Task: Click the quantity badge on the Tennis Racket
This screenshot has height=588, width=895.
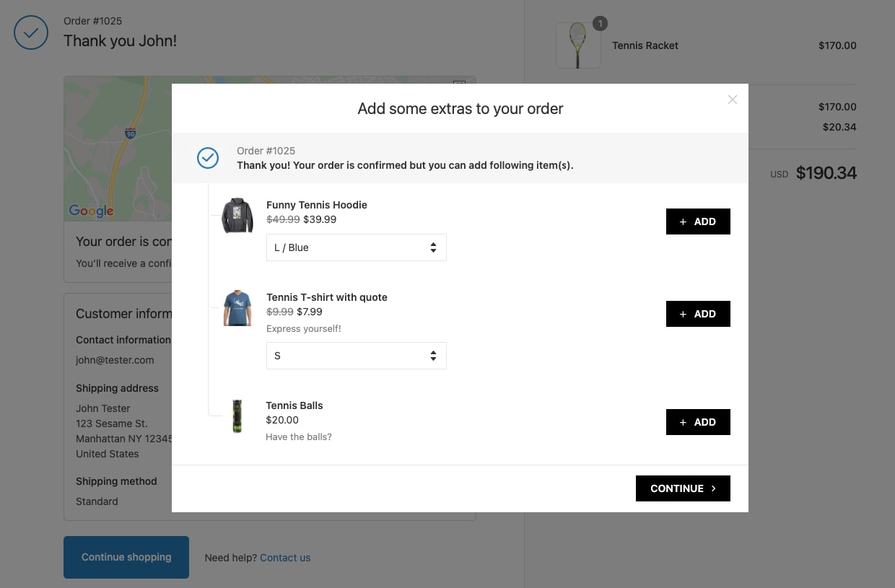Action: click(x=600, y=24)
